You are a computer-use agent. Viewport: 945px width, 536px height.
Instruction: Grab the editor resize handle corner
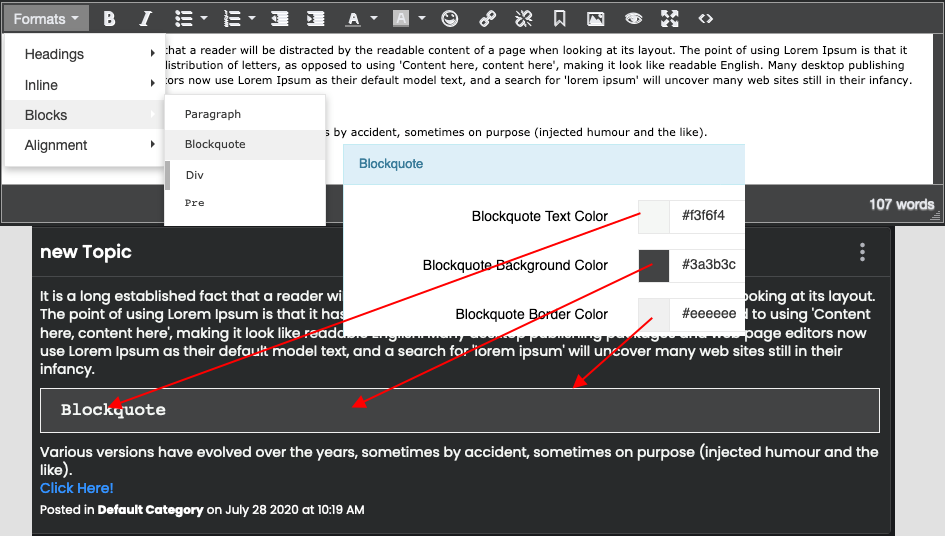tap(936, 216)
